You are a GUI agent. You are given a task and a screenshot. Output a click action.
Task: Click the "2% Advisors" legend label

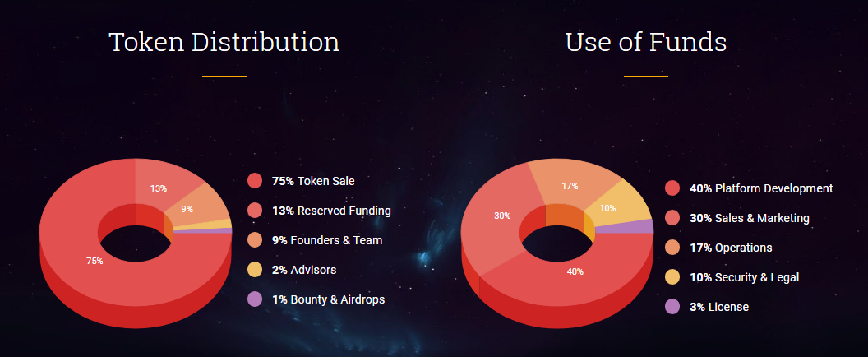(304, 270)
